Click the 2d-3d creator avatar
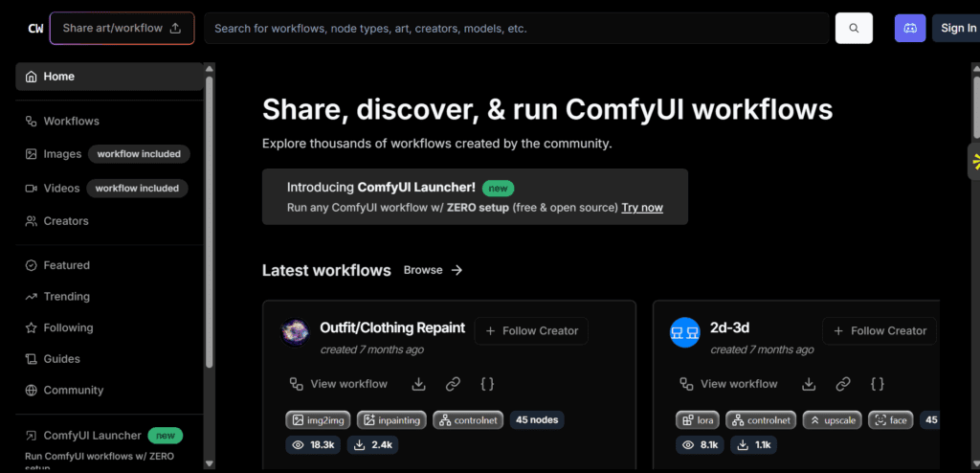The width and height of the screenshot is (980, 473). point(684,332)
